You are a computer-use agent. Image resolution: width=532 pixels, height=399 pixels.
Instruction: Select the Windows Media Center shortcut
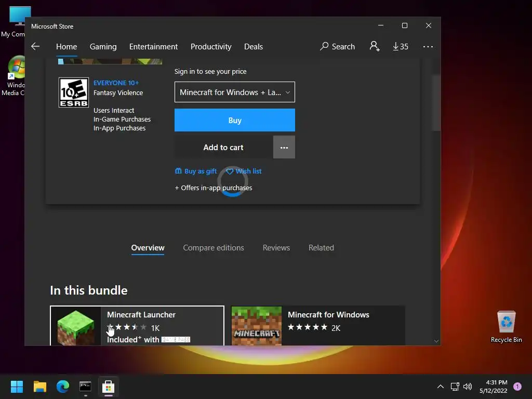pos(14,76)
